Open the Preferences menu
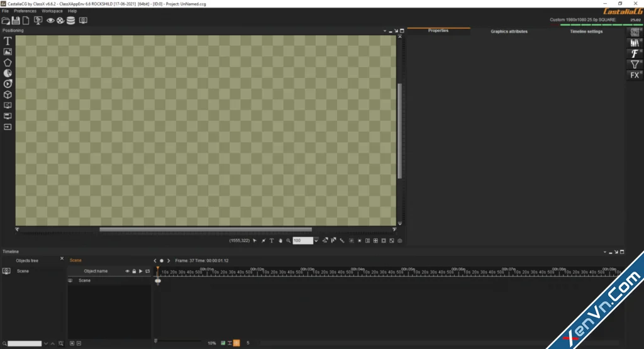Screen dimensions: 644x349 click(x=25, y=11)
